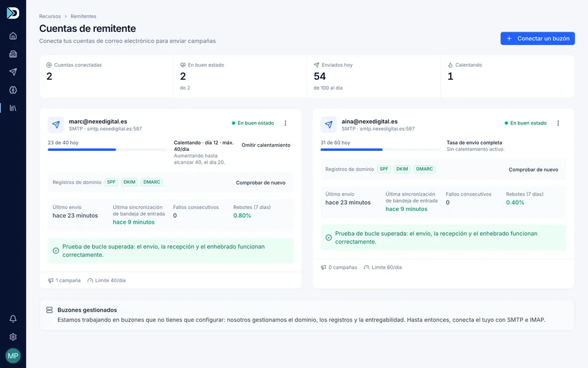Click Comprobar de nuevo on aina's card

coord(533,169)
